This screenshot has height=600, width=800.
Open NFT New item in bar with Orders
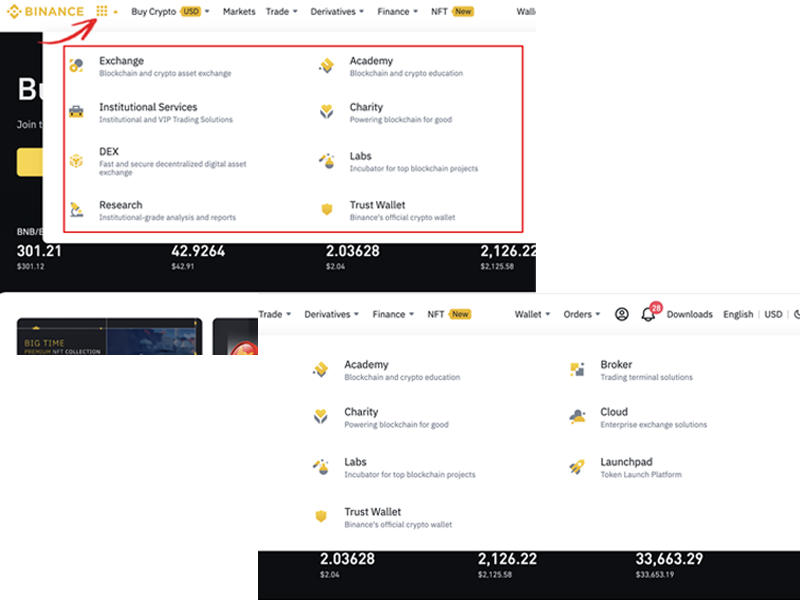click(449, 314)
